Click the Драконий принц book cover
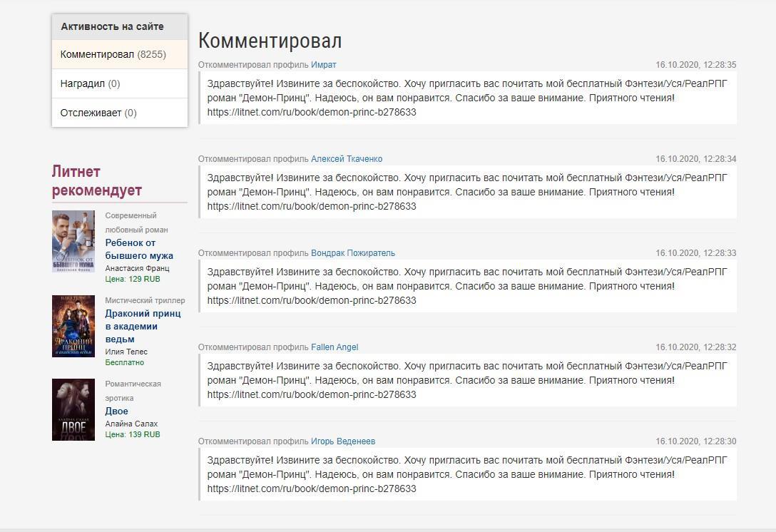Image resolution: width=776 pixels, height=532 pixels. 73,326
